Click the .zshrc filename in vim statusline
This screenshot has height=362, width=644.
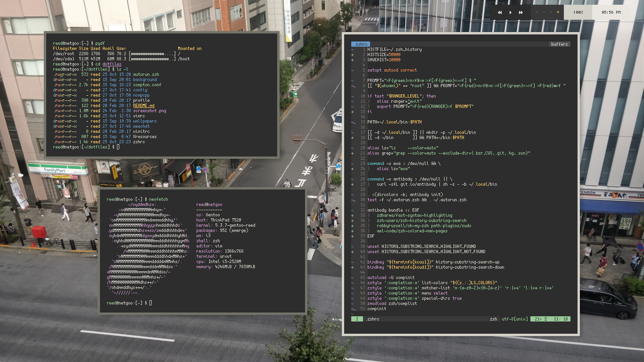[372, 319]
